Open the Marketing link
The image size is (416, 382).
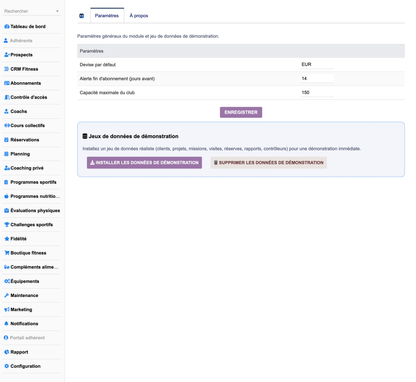(21, 310)
